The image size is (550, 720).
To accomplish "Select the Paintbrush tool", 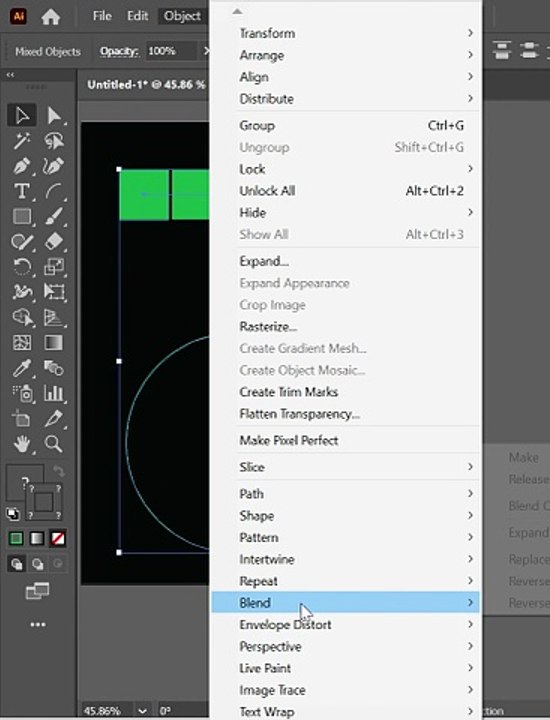I will [x=54, y=216].
